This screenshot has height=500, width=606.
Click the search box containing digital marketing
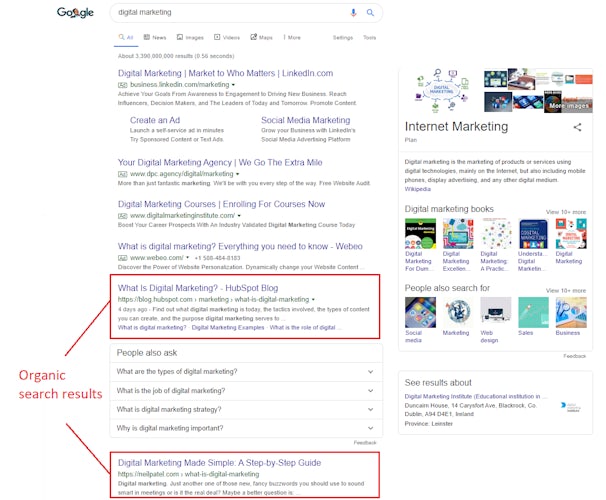coord(230,13)
